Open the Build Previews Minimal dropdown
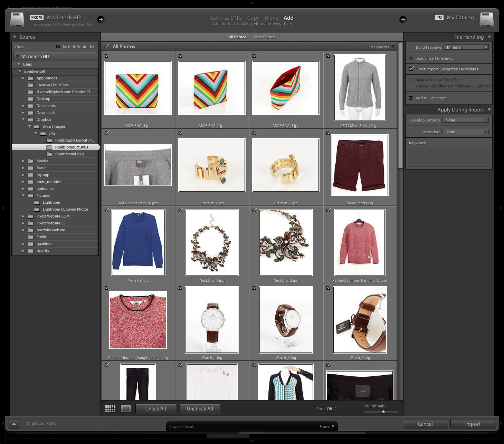 click(x=466, y=47)
